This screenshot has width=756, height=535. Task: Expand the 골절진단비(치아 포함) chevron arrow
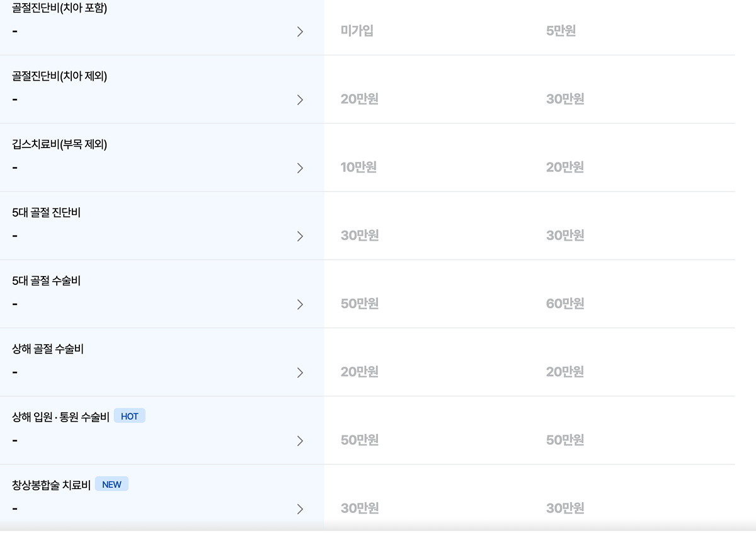300,32
